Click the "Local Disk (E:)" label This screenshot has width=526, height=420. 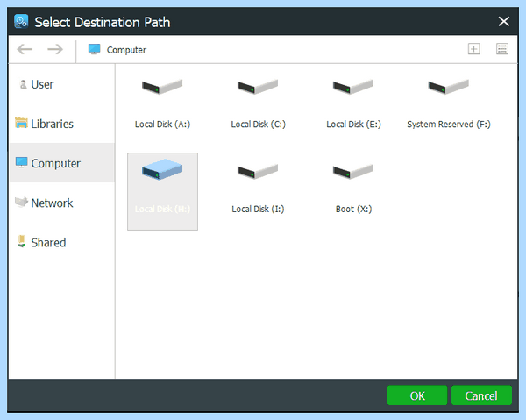pyautogui.click(x=353, y=125)
